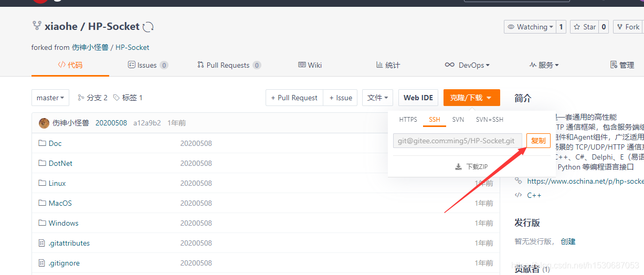Open the DotNet folder name
Image resolution: width=644 pixels, height=275 pixels.
61,163
